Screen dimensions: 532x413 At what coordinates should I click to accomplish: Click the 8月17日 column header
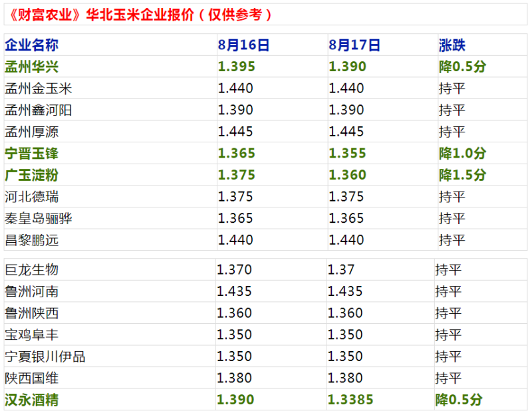(x=354, y=45)
